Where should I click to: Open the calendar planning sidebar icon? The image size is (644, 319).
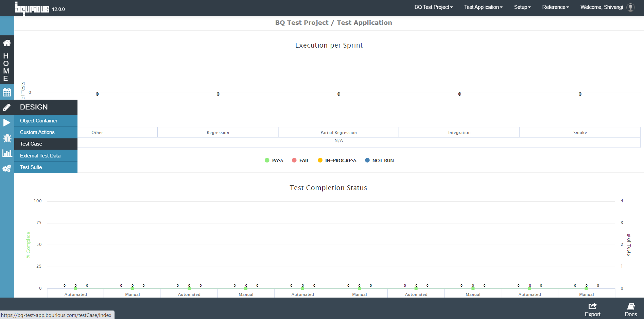(7, 92)
